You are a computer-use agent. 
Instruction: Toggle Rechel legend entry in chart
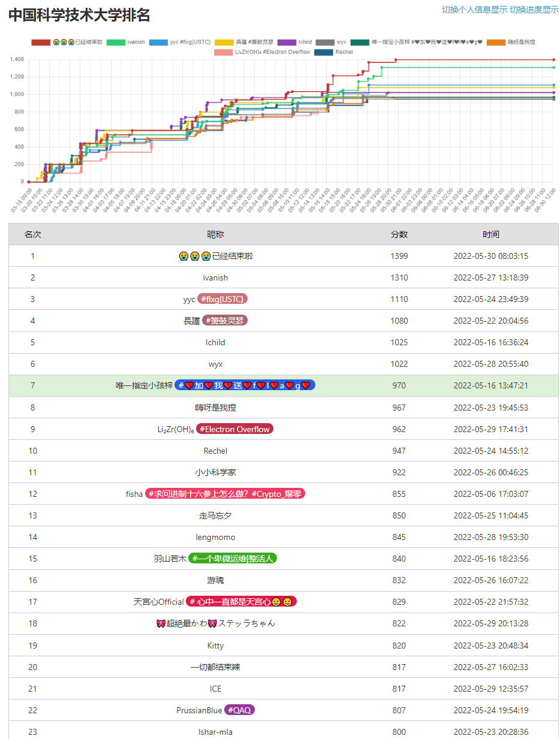(x=324, y=52)
